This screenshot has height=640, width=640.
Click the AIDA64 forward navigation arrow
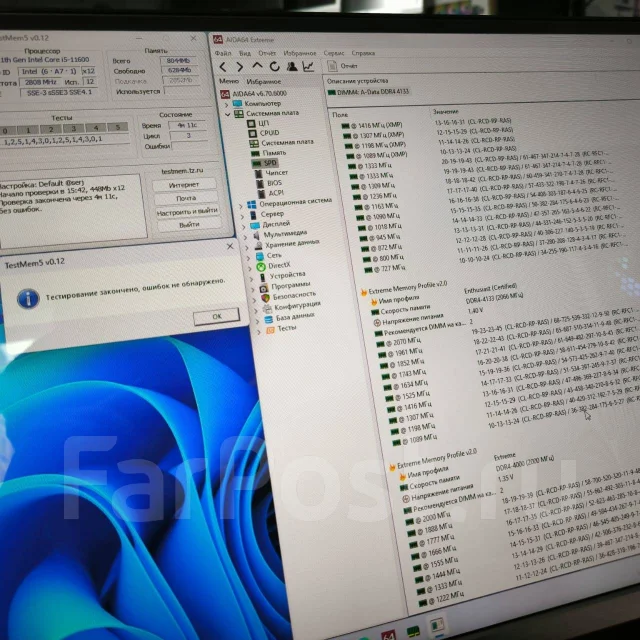tap(240, 67)
